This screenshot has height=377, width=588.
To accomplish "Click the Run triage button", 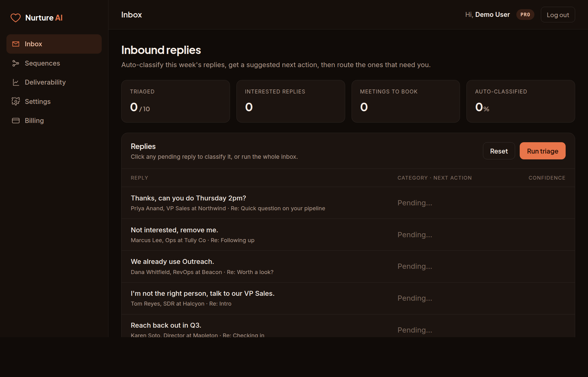I will [x=542, y=151].
